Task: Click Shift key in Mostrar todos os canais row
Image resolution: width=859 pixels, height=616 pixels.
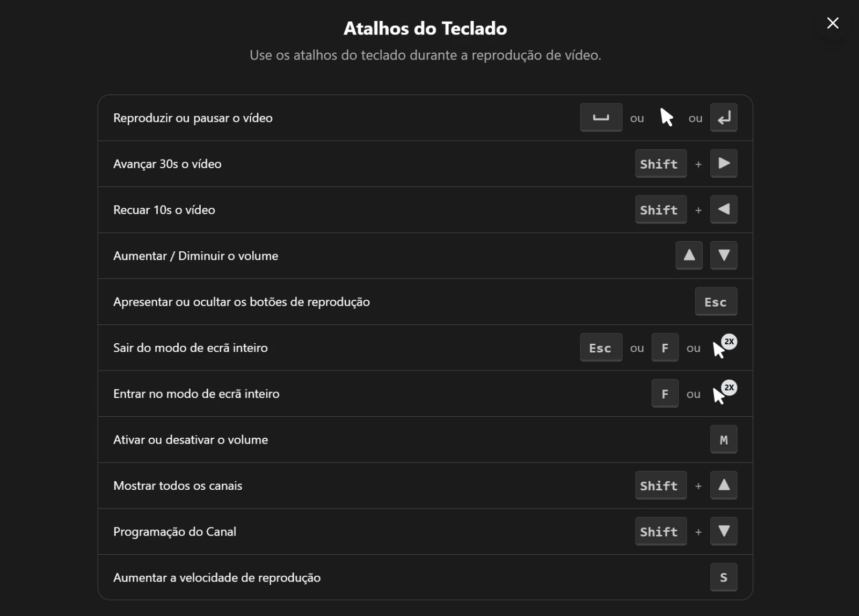Action: (x=660, y=485)
